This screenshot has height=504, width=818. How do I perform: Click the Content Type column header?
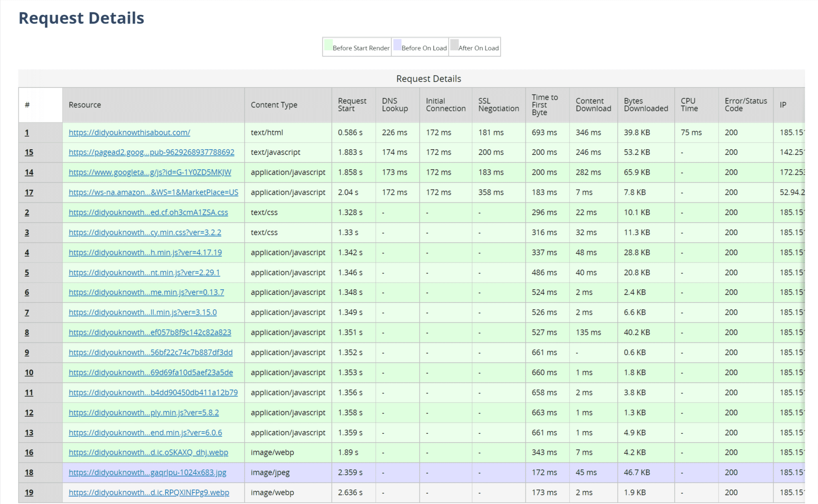[x=274, y=105]
